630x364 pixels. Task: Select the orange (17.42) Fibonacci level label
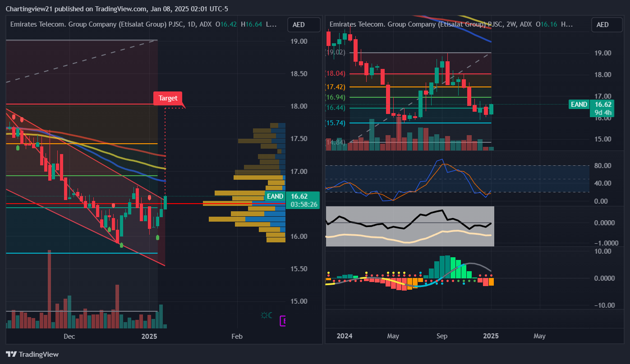pyautogui.click(x=335, y=87)
